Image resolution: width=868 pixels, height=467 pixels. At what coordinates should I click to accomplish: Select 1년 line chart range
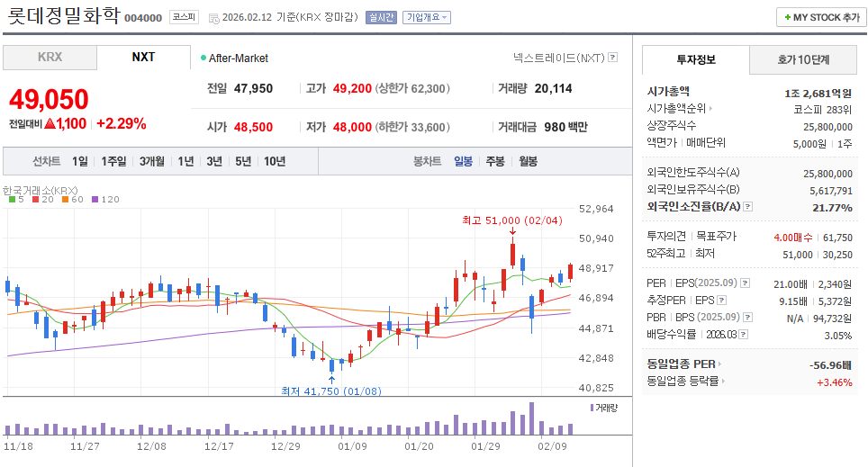point(185,162)
